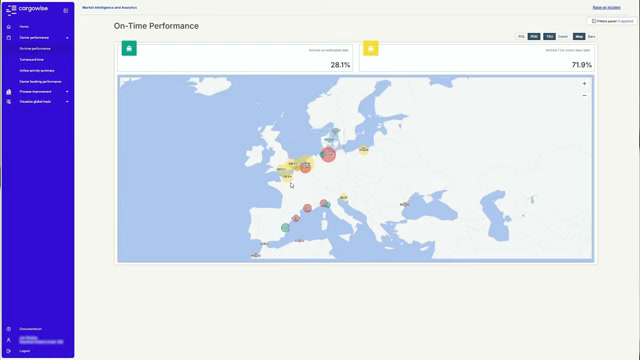Switch to POL view toggle
The height and width of the screenshot is (360, 640).
521,37
